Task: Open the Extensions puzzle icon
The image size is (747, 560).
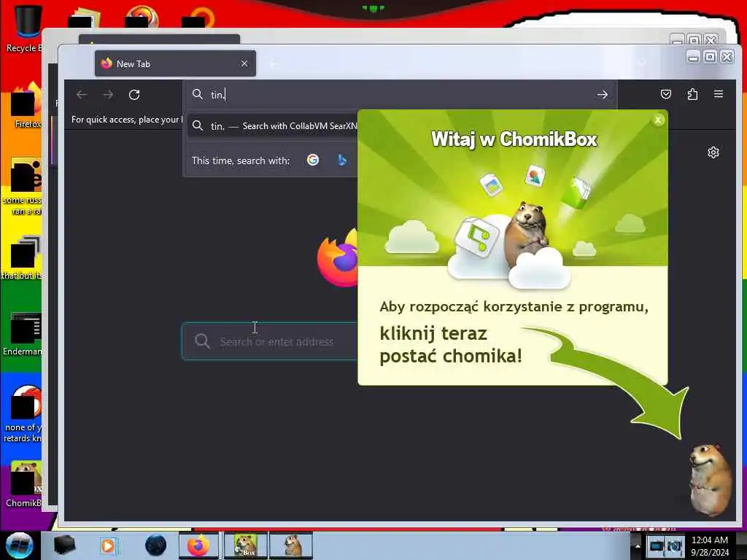Action: point(692,94)
